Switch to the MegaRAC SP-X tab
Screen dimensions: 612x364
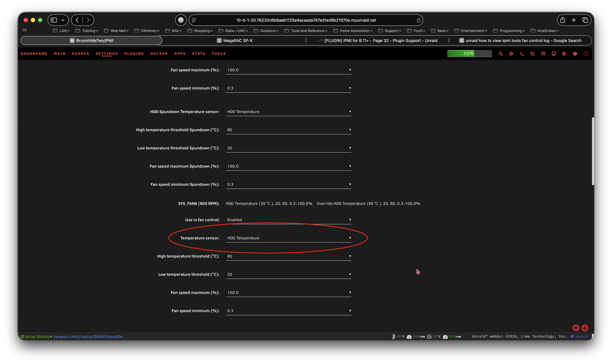click(235, 41)
